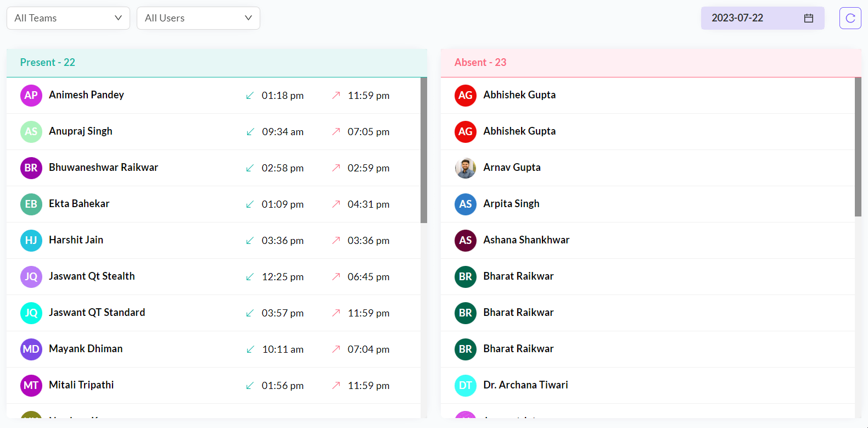Image resolution: width=868 pixels, height=428 pixels.
Task: Click Bhuwaneshwar Raikwar's BR avatar
Action: (x=31, y=168)
